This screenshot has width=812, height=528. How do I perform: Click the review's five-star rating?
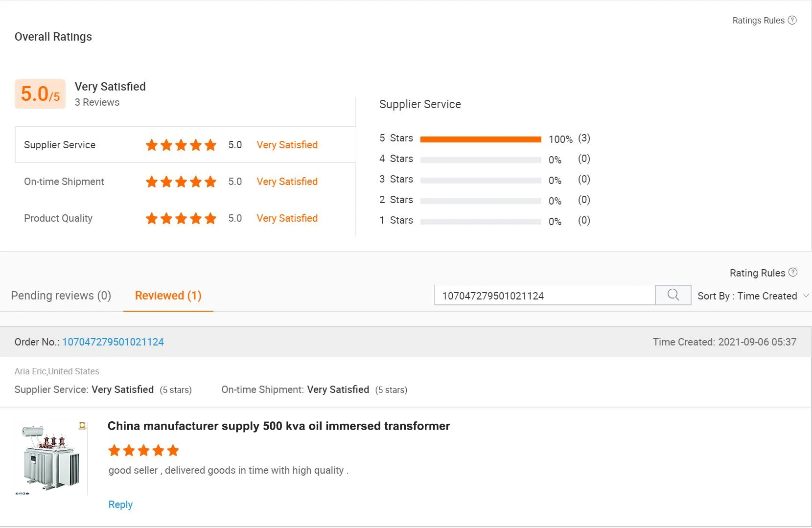click(143, 450)
